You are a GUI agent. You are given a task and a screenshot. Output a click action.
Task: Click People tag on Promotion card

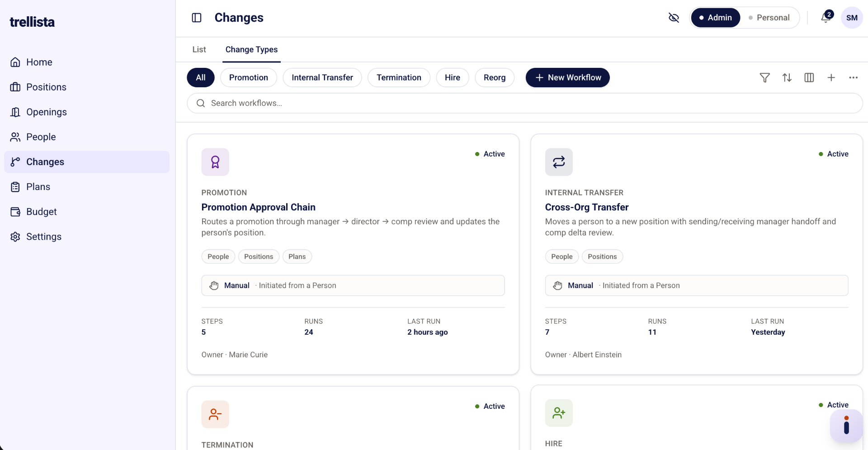[218, 256]
